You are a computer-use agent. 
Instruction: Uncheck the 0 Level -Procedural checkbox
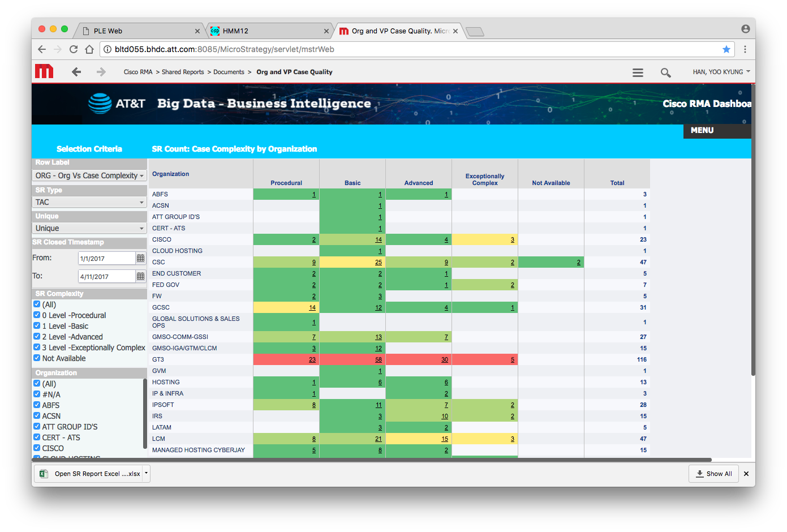(37, 315)
